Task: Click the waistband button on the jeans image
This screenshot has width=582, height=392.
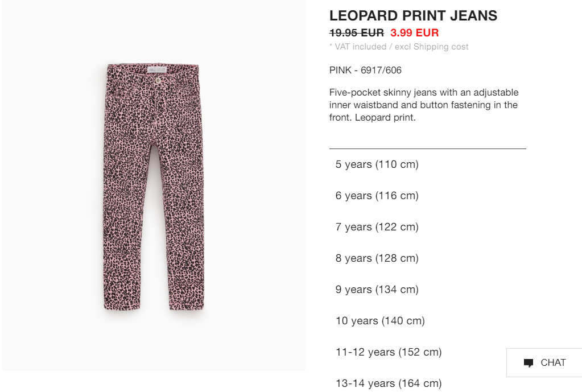Action: click(158, 81)
